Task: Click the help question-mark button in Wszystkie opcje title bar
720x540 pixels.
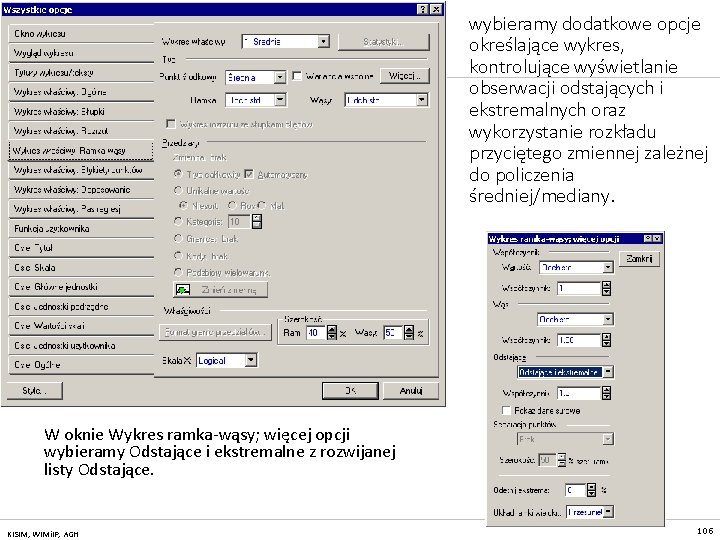Action: 422,9
